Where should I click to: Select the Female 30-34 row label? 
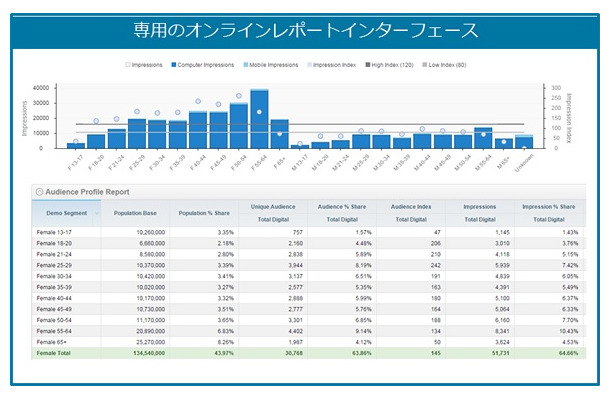(54, 276)
